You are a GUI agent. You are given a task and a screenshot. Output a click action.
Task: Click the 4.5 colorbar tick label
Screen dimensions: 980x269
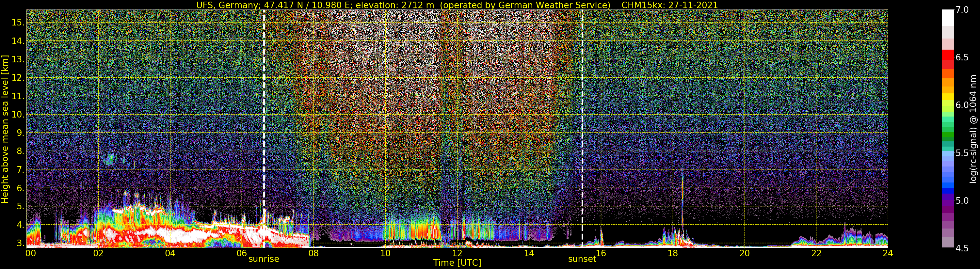point(962,248)
